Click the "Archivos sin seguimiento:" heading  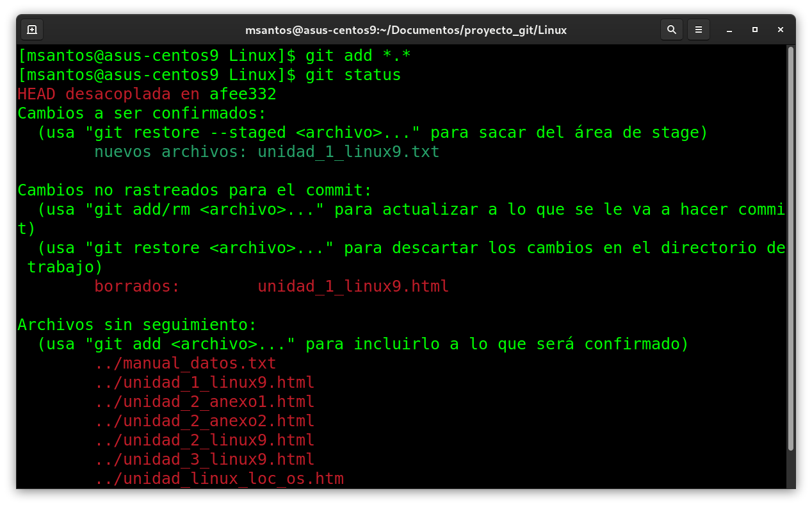136,325
